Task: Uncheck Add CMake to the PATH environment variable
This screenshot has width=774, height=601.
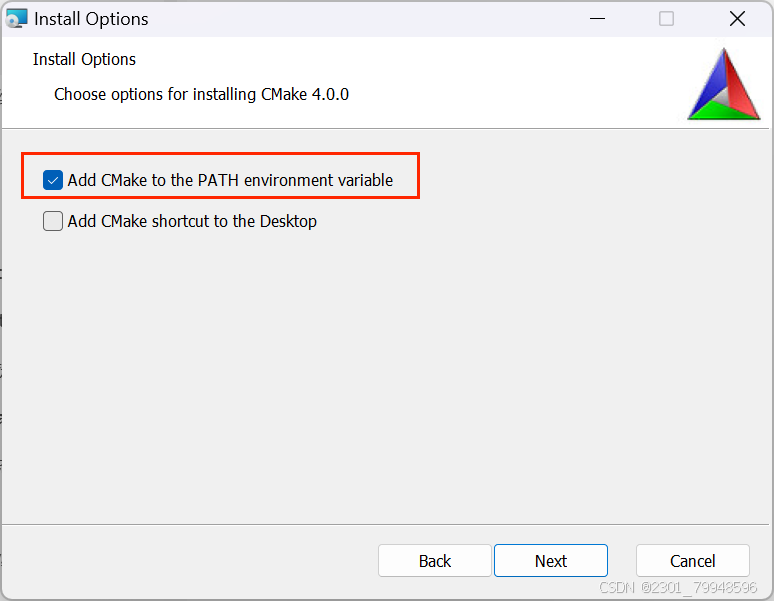Action: [53, 180]
